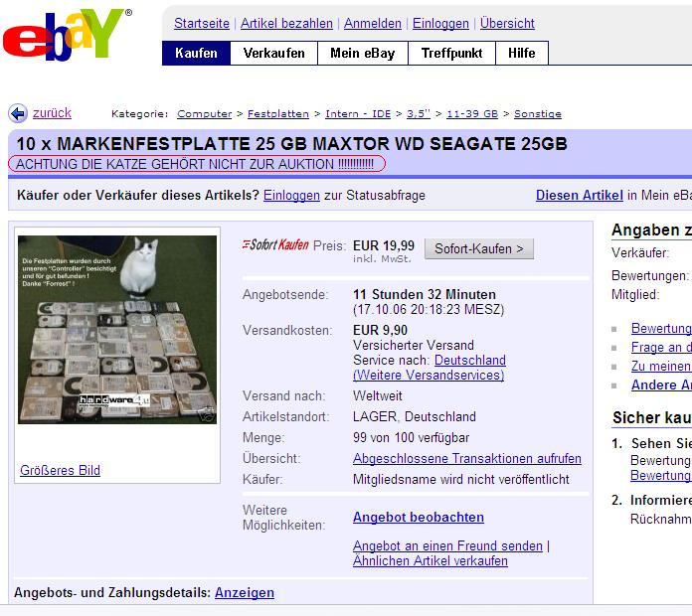Screen dimensions: 692x616
Task: Click Ähnlichen Artikel verkaufen link
Action: [x=431, y=561]
